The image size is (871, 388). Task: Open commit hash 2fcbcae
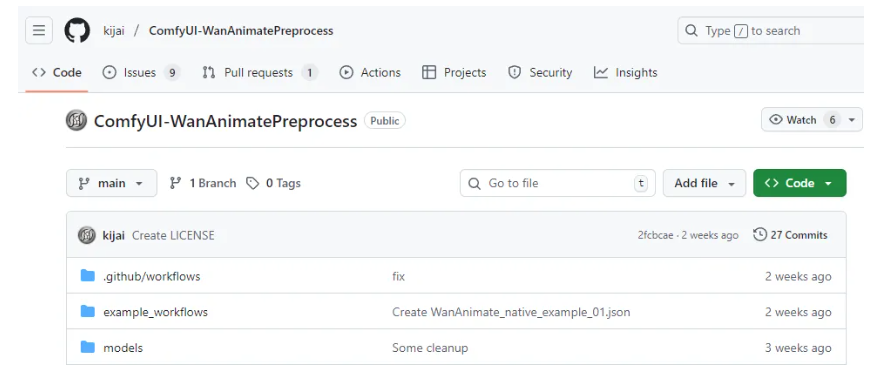[655, 235]
